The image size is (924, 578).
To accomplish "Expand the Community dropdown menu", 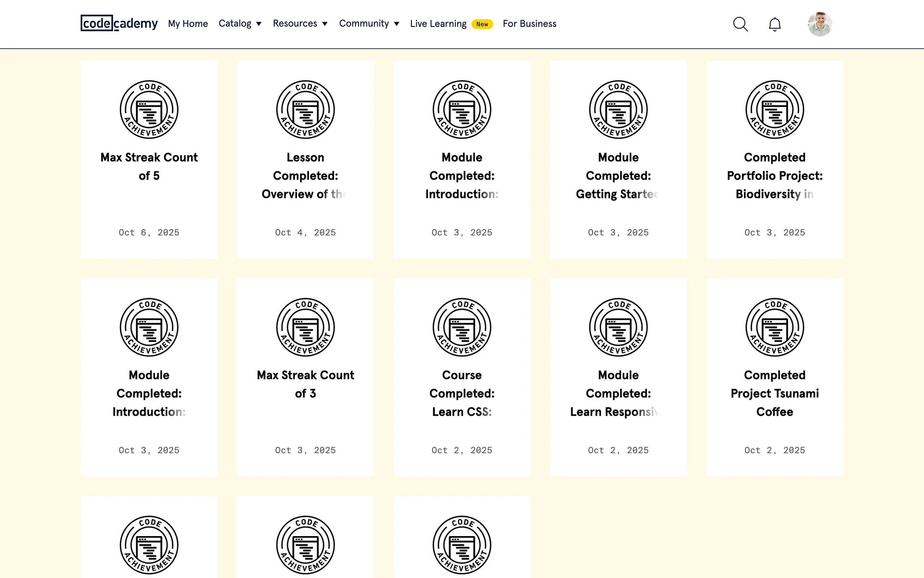I will click(x=369, y=24).
